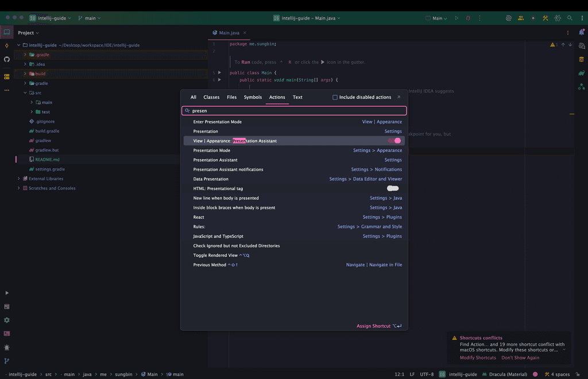Toggle the Presentation Assistant switch off
588x379 pixels.
coord(394,141)
